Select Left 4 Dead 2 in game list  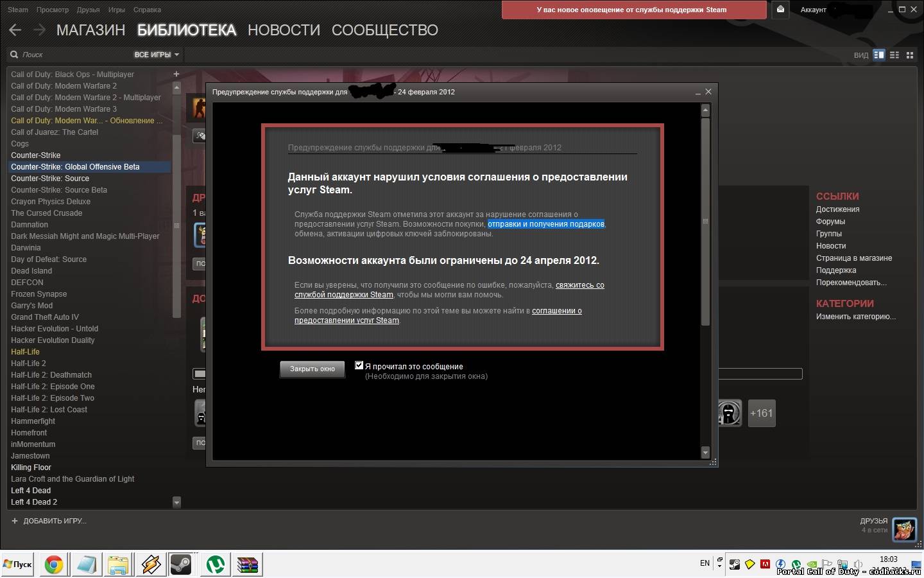(34, 502)
